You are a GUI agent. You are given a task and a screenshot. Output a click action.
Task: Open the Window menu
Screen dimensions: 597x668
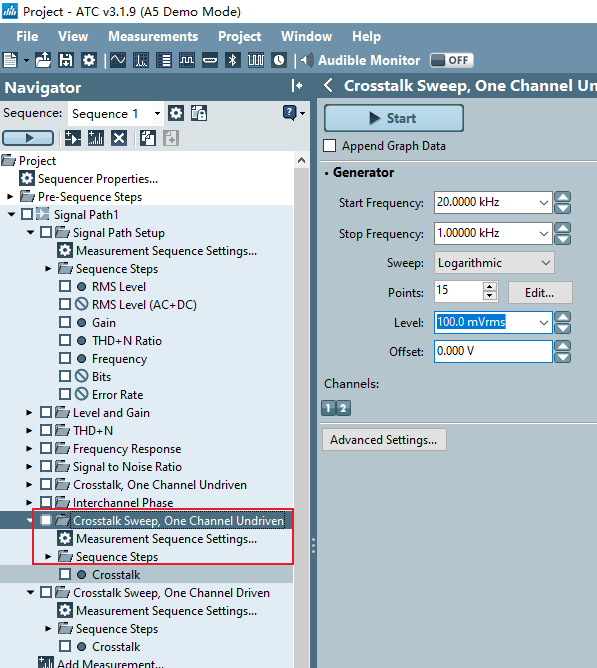[306, 36]
